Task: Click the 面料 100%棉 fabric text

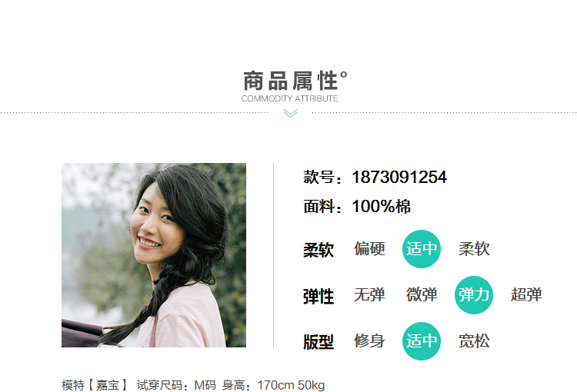Action: (x=357, y=206)
